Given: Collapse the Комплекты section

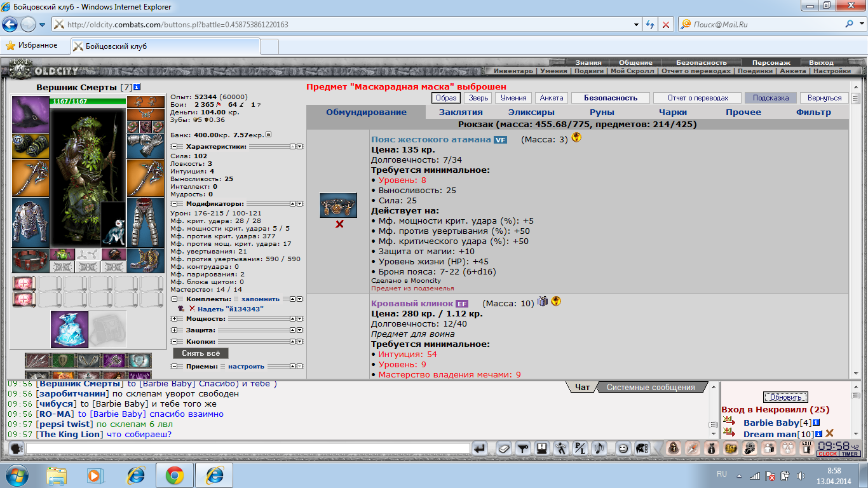Looking at the screenshot, I should (175, 299).
